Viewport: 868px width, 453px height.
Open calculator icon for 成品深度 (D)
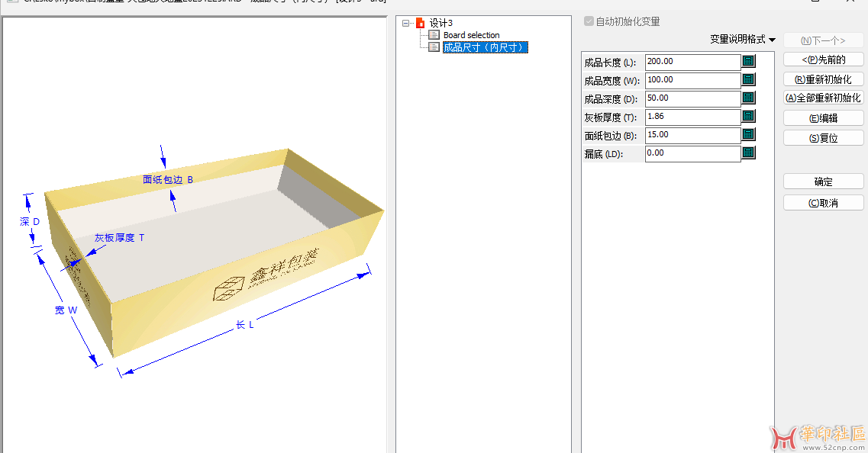click(748, 98)
